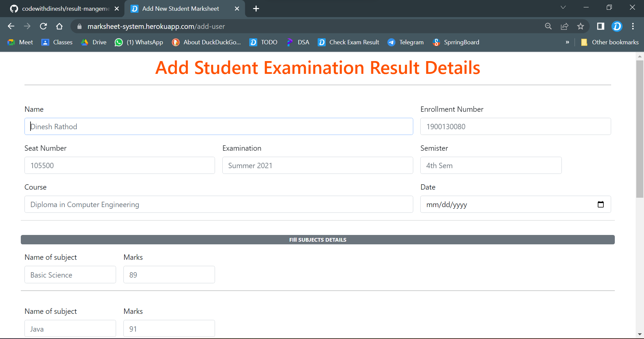
Task: Open SpringBoard bookmark
Action: tap(456, 42)
